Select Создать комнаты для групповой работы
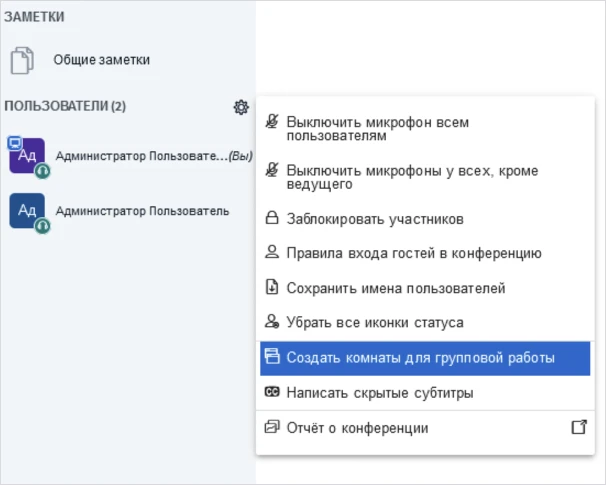Image resolution: width=606 pixels, height=485 pixels. 425,358
